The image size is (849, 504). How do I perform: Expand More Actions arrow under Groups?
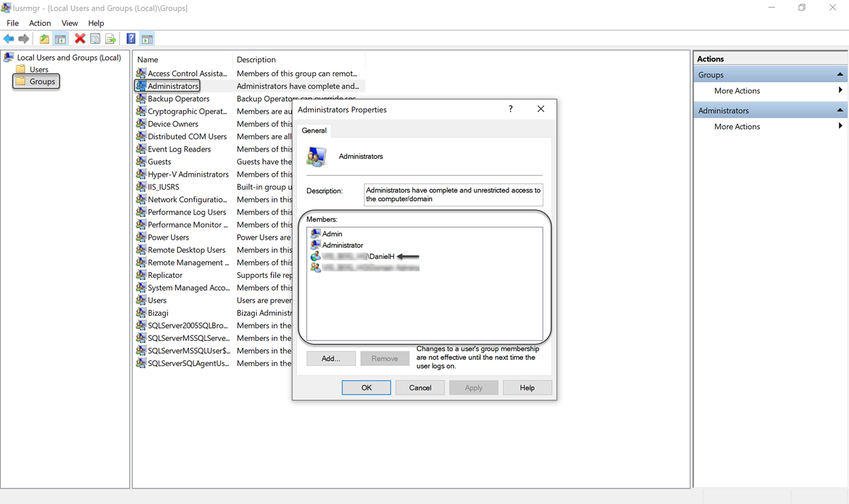pos(840,90)
